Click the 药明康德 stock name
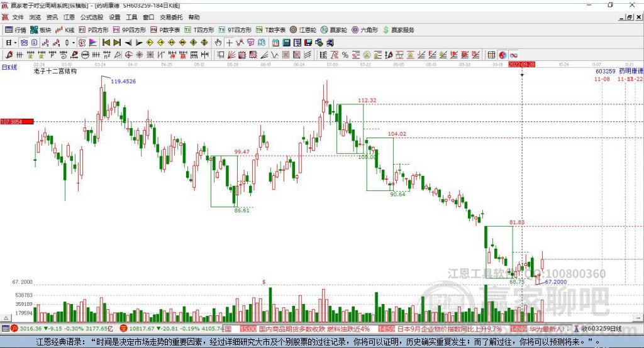 click(x=631, y=71)
